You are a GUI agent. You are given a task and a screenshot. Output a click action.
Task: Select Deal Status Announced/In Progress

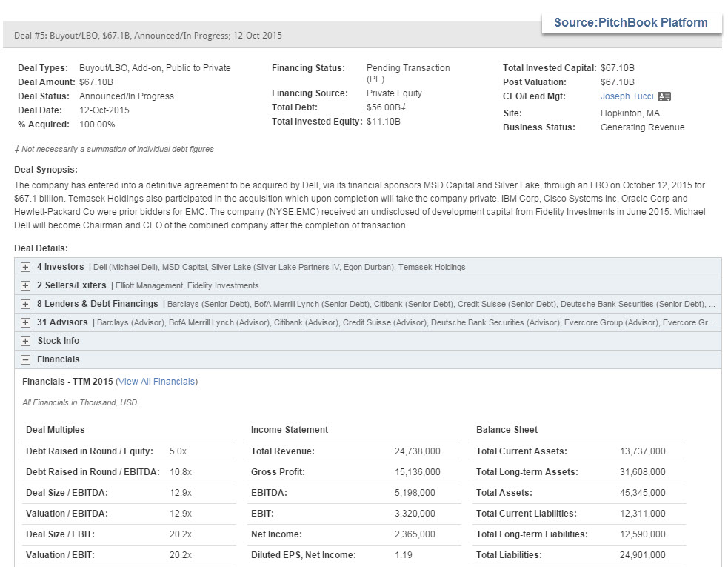coord(127,96)
